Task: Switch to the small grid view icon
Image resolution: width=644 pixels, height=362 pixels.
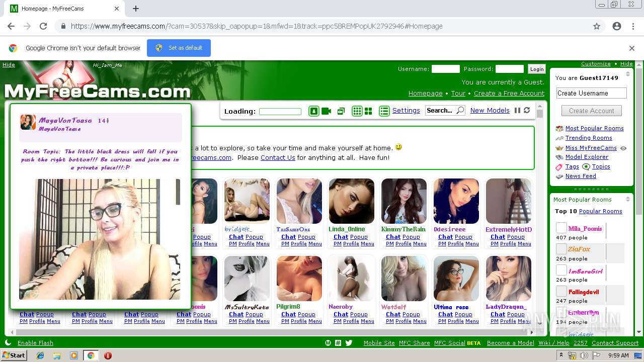Action: coord(357,111)
